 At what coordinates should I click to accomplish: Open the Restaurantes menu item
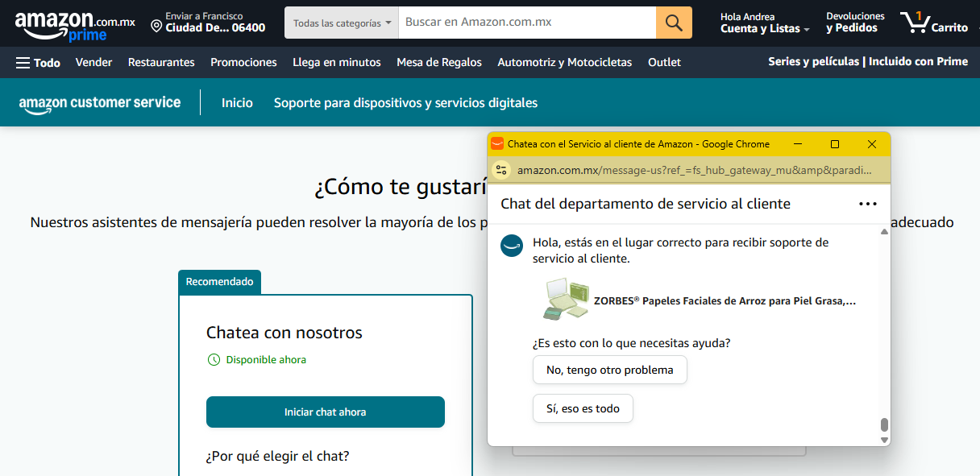coord(161,62)
